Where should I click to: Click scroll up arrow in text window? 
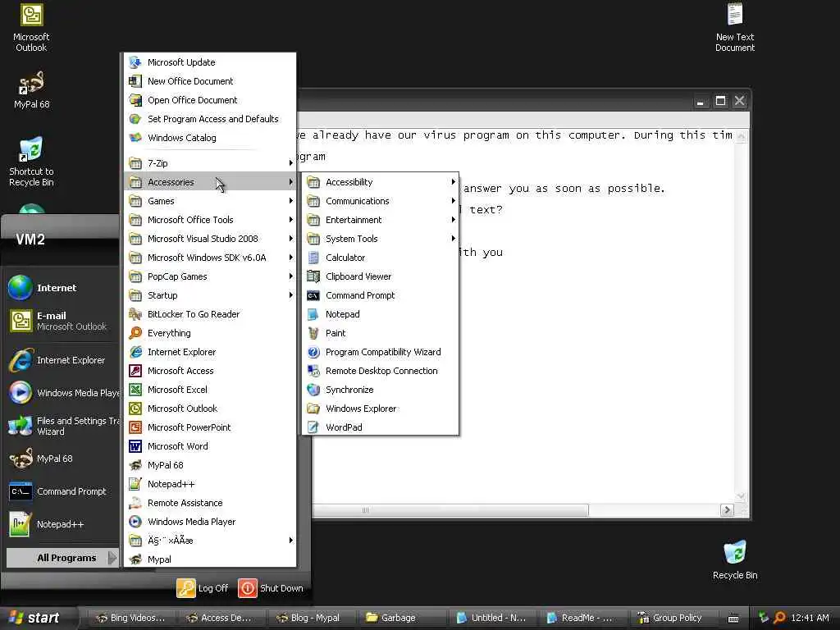point(741,136)
